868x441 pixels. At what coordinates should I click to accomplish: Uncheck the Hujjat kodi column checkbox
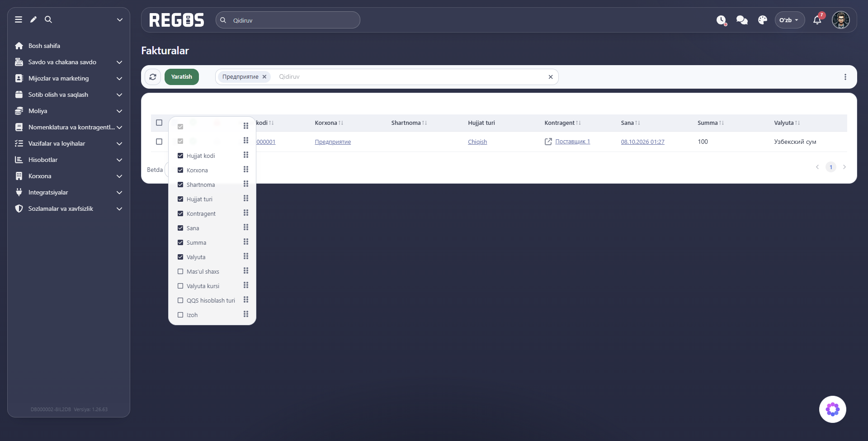180,156
